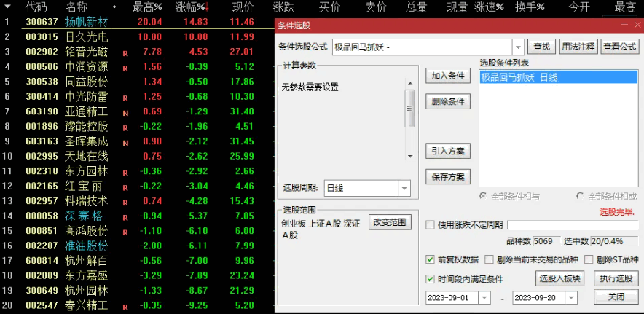Expand the 选股周期 日线 dropdown
The width and height of the screenshot is (644, 314).
pos(404,189)
